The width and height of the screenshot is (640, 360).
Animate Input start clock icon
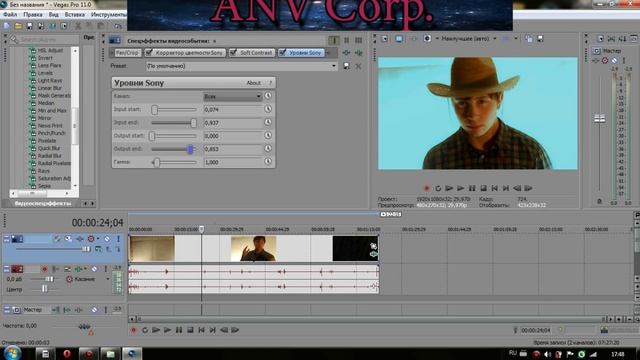point(268,109)
